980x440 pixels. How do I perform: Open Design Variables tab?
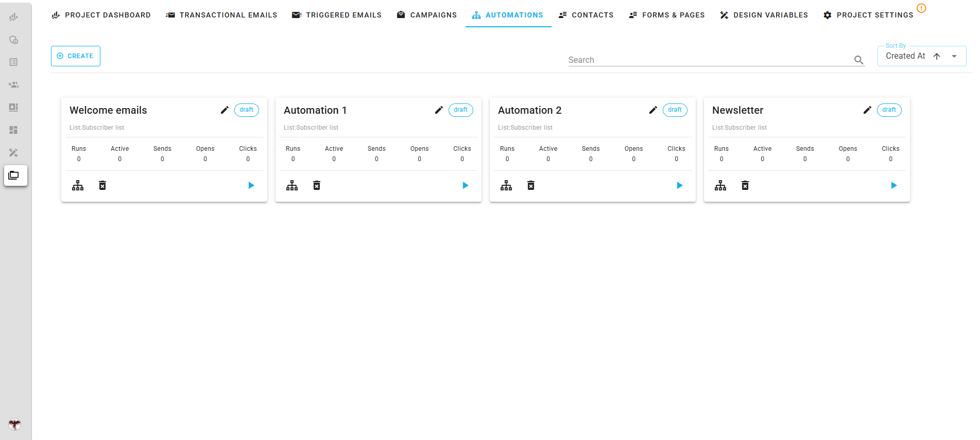(x=764, y=15)
